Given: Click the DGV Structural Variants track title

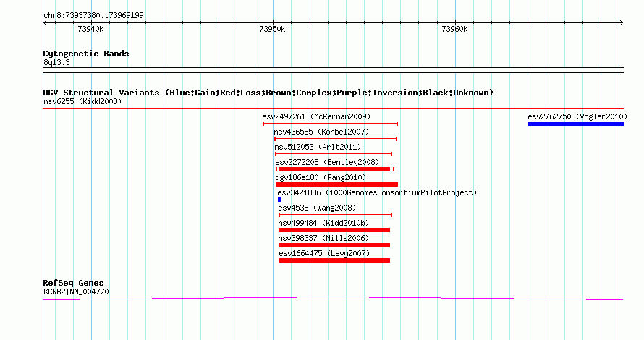Looking at the screenshot, I should point(268,93).
